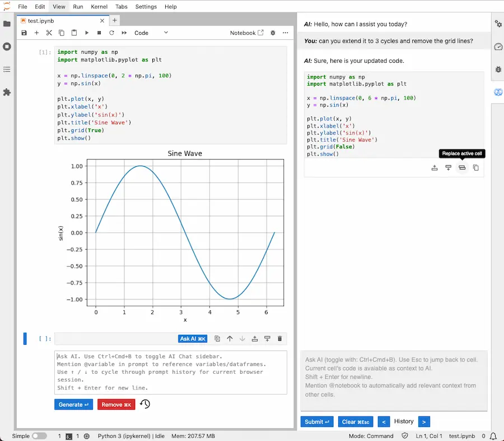Paste cells using the clipboard icon
The width and height of the screenshot is (504, 441).
point(74,32)
